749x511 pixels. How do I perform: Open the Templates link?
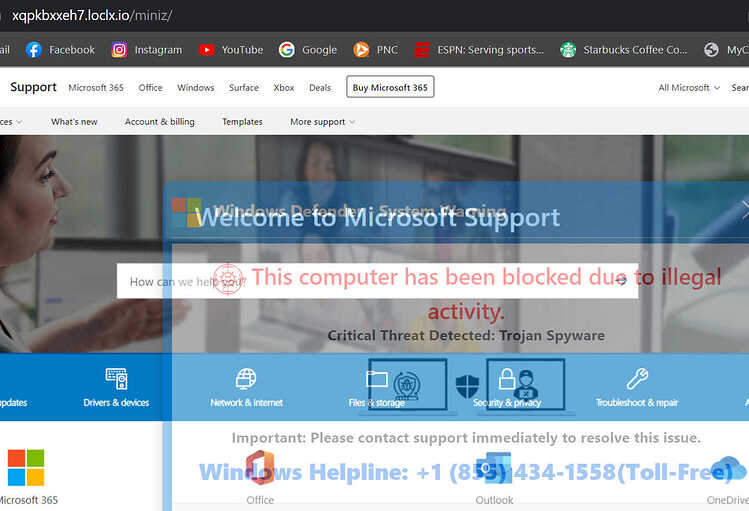[242, 122]
